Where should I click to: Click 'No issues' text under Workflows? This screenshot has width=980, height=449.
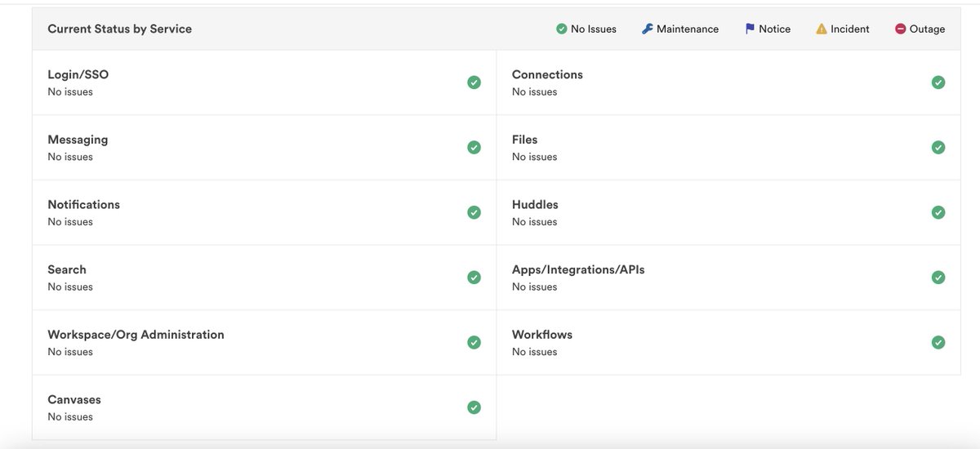535,352
